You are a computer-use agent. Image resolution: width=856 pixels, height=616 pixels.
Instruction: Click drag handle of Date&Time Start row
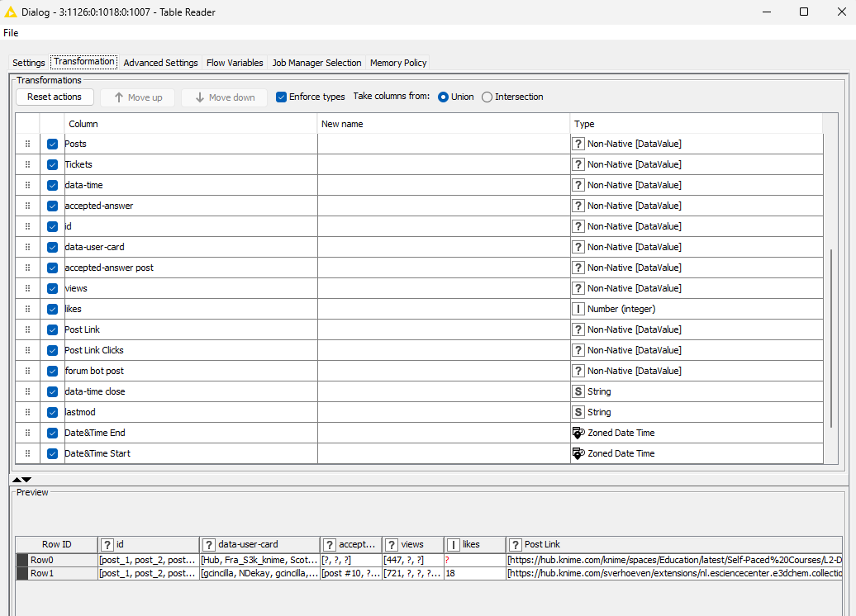(x=27, y=453)
